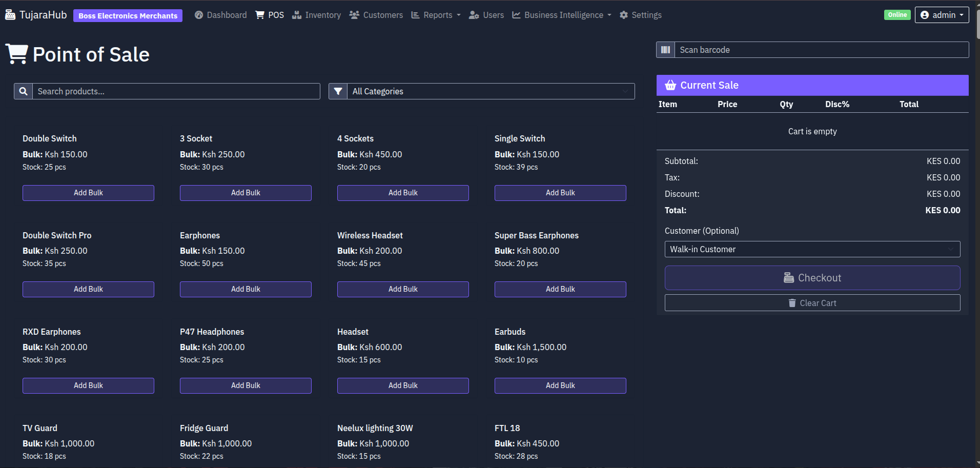Expand the Reports menu
980x468 pixels.
(436, 15)
